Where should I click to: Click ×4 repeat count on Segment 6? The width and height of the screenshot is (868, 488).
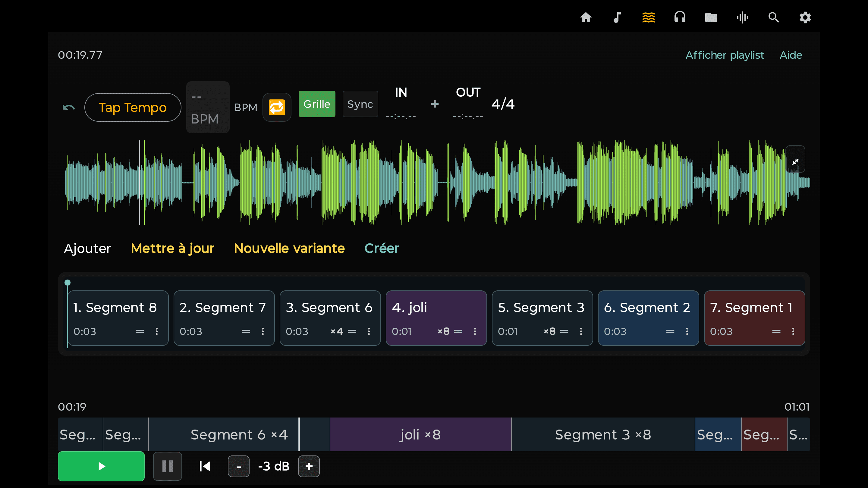[337, 331]
